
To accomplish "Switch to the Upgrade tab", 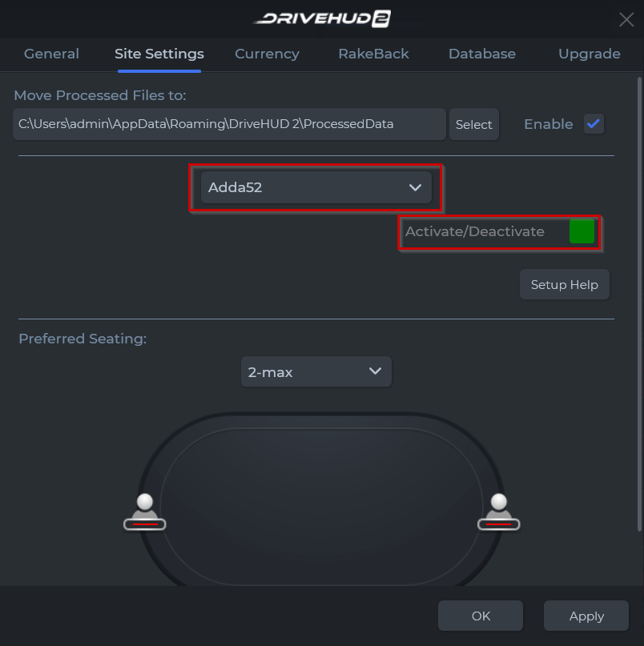I will point(590,54).
